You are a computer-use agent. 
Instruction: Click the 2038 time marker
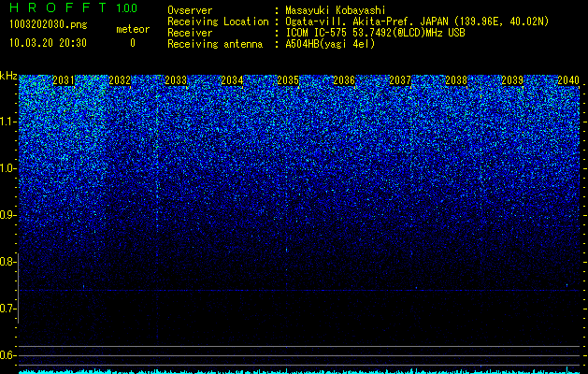coord(456,79)
